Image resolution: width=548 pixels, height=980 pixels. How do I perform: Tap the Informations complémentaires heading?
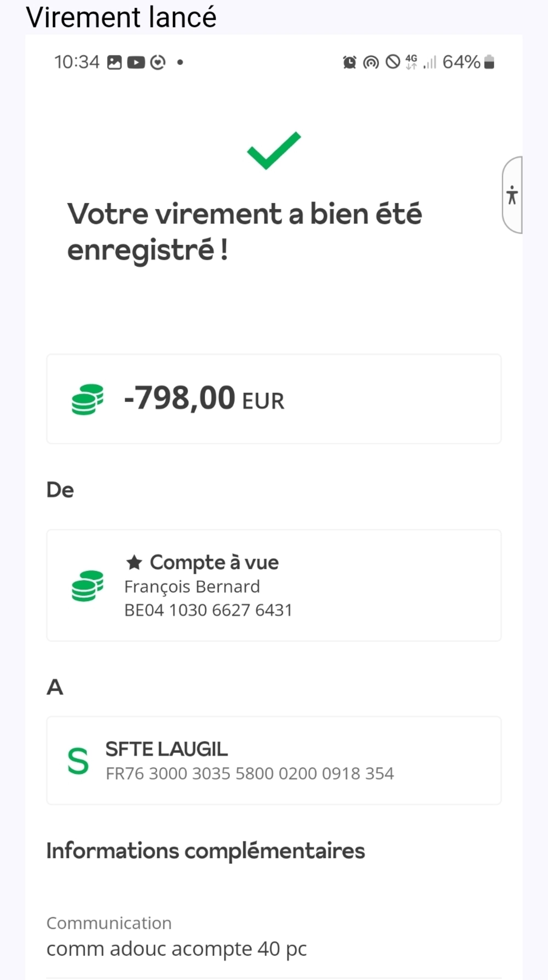[206, 851]
